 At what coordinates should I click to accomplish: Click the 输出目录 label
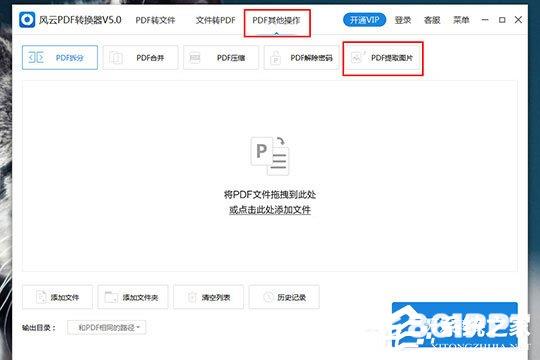39,328
